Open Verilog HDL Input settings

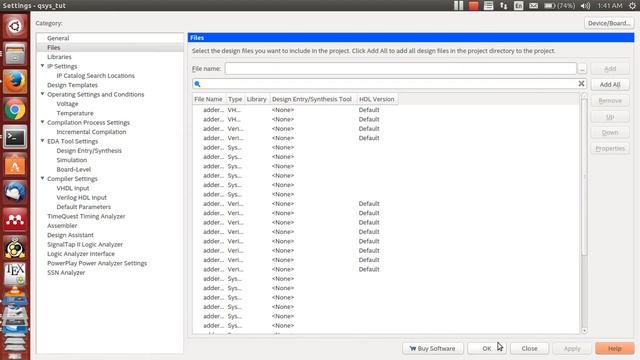tap(81, 198)
